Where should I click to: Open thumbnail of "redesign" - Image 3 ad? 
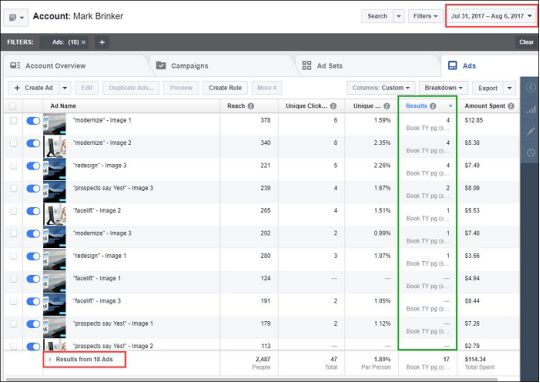point(54,169)
